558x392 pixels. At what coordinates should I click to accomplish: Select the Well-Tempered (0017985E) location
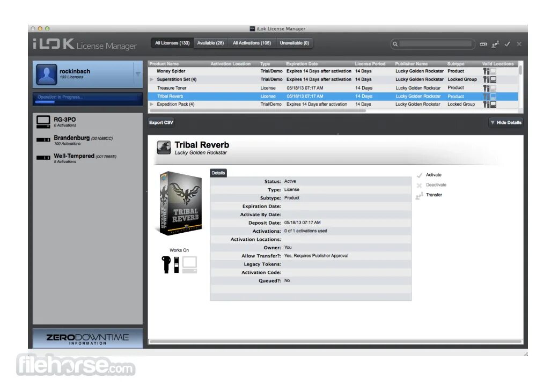click(x=87, y=158)
